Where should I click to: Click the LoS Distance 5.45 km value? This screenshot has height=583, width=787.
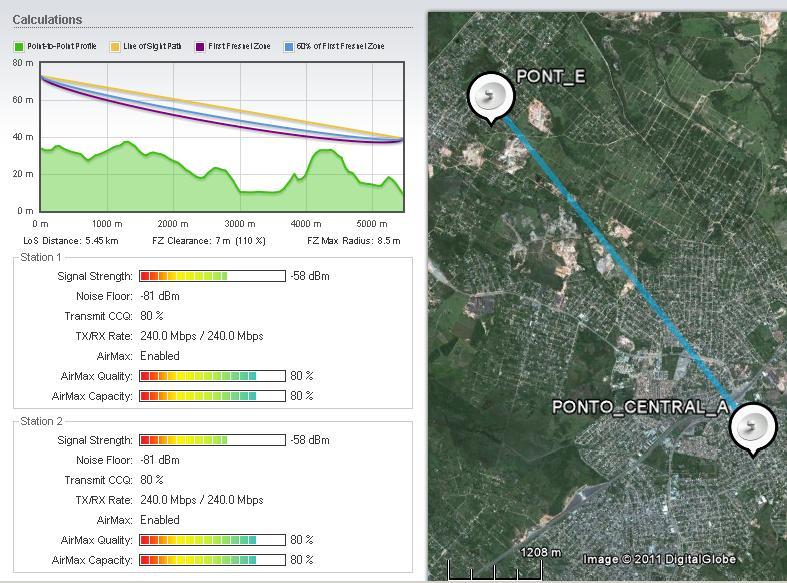[102, 241]
